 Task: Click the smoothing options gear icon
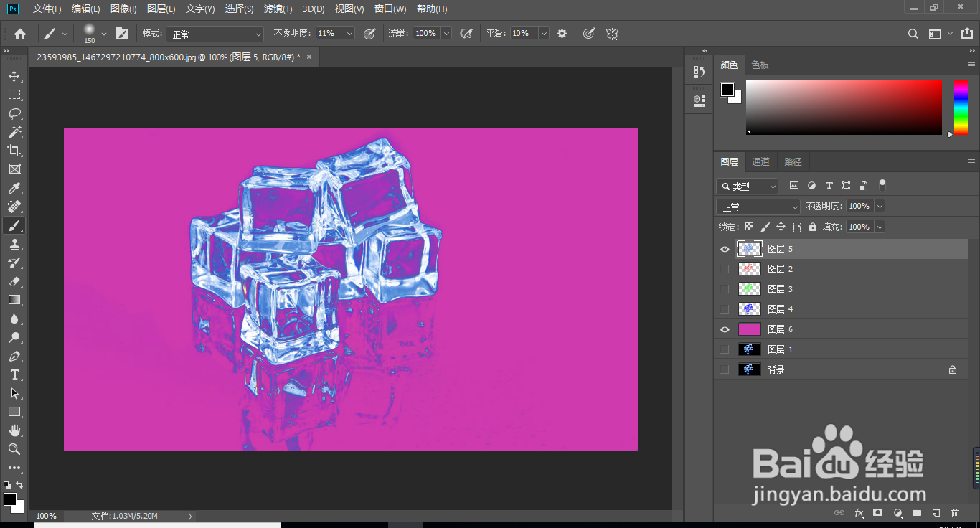(562, 33)
